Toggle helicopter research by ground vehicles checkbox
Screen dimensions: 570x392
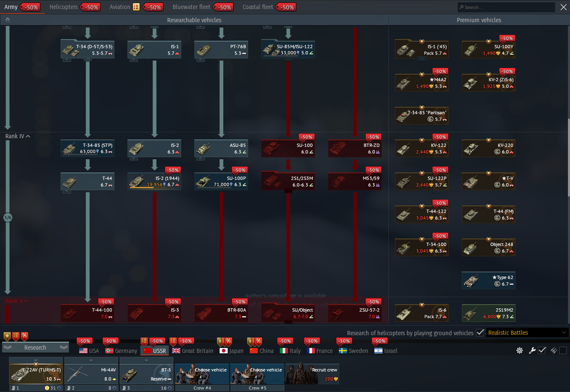(480, 333)
